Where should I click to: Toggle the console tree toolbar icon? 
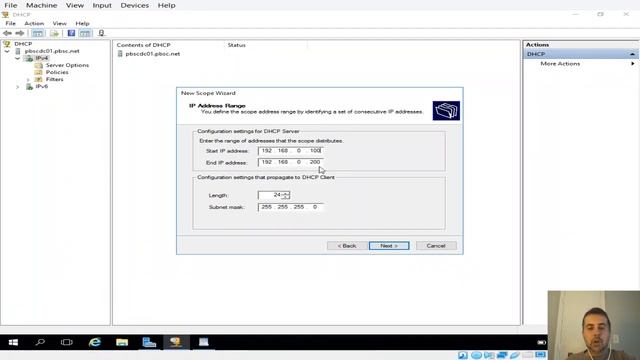(x=38, y=33)
